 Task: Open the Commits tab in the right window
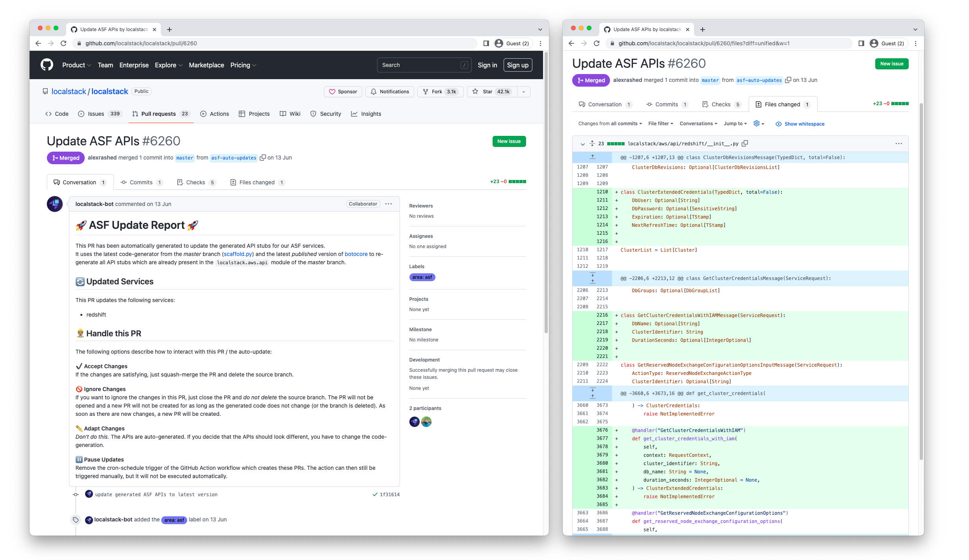[x=666, y=104]
